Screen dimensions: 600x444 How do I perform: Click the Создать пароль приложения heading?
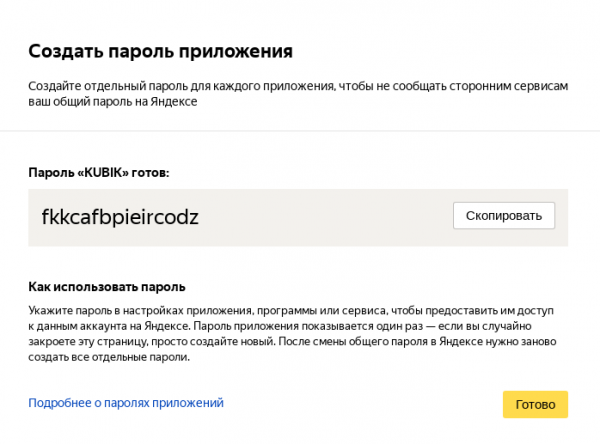[x=160, y=50]
